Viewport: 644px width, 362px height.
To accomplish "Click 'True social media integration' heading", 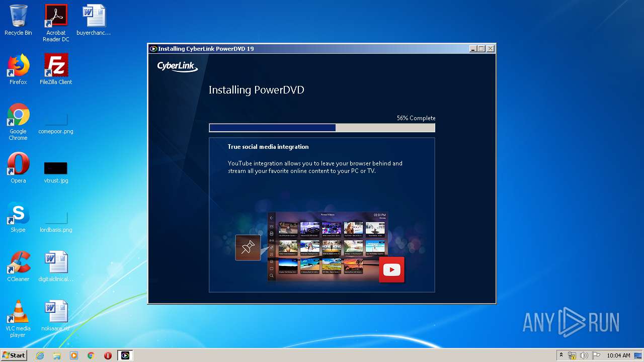I will click(x=268, y=147).
